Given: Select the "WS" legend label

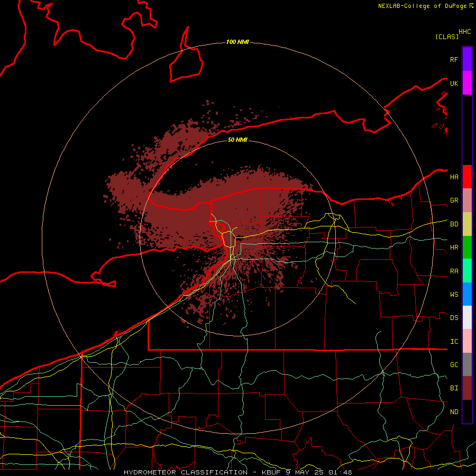Looking at the screenshot, I should [x=454, y=295].
